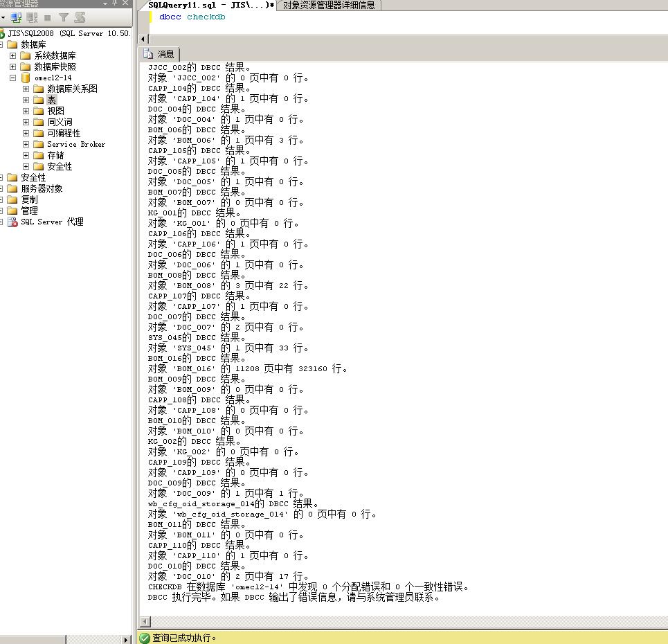Viewport: 668px width, 644px height.
Task: Collapse the omec12-14 database node
Action: click(12, 78)
